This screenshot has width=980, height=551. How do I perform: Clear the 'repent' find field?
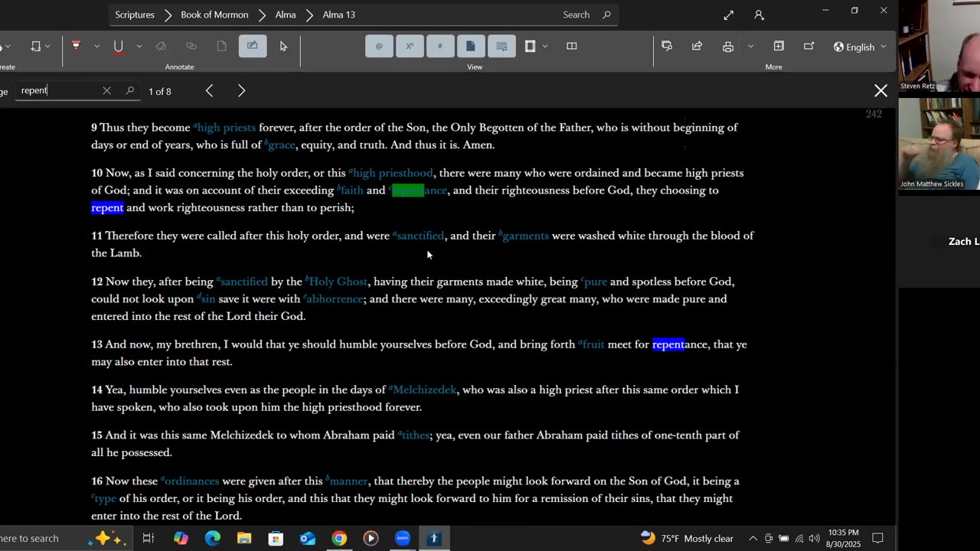click(x=106, y=90)
